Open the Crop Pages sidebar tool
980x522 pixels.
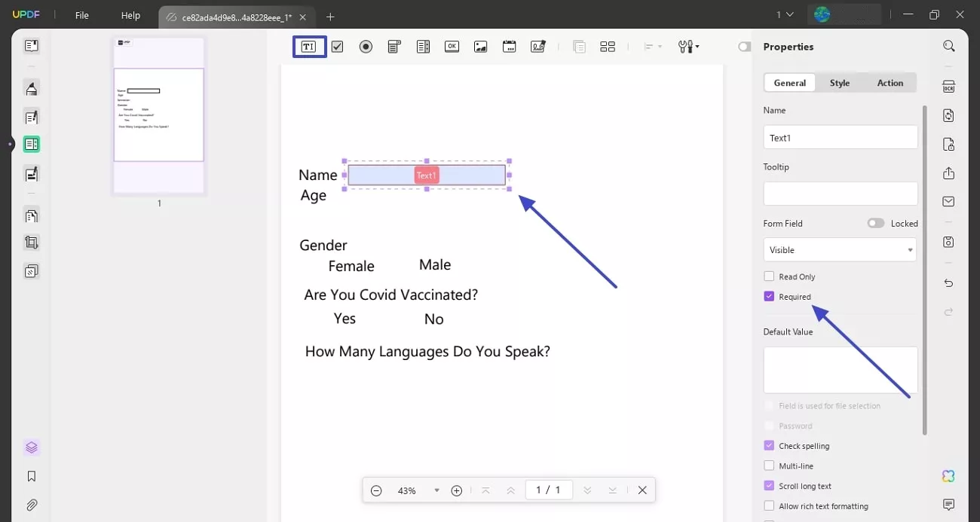[31, 243]
